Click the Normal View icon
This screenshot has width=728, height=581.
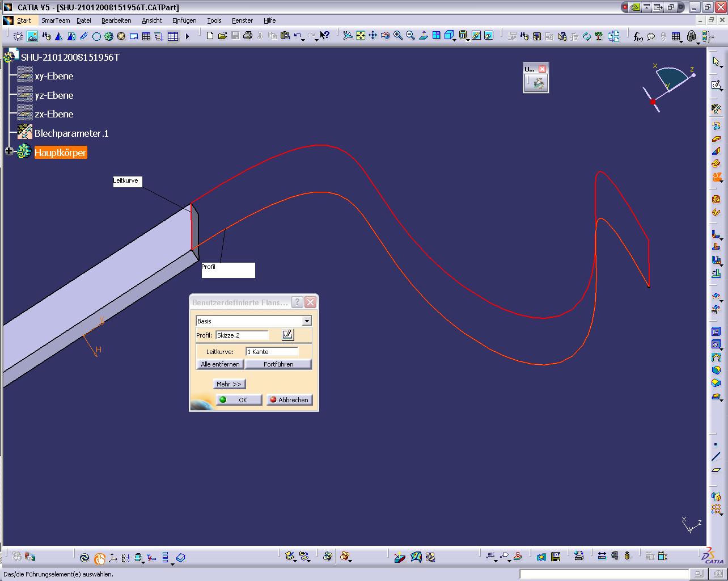[424, 36]
